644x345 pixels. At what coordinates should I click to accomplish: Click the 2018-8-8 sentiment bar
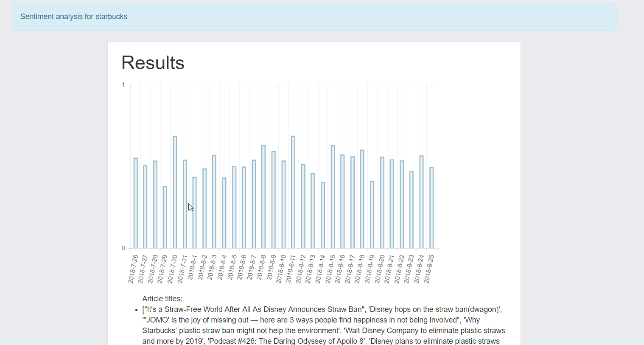tap(263, 197)
